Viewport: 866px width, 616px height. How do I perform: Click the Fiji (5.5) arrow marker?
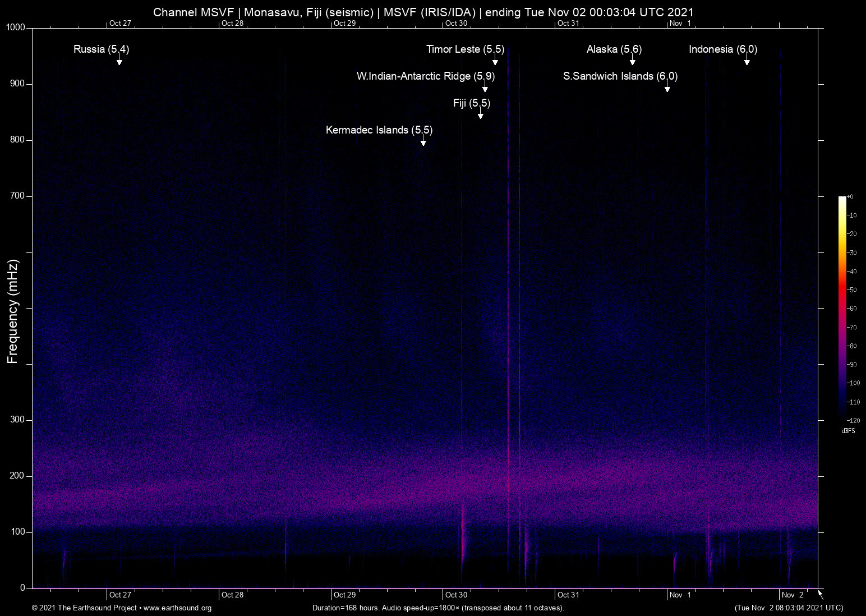481,113
